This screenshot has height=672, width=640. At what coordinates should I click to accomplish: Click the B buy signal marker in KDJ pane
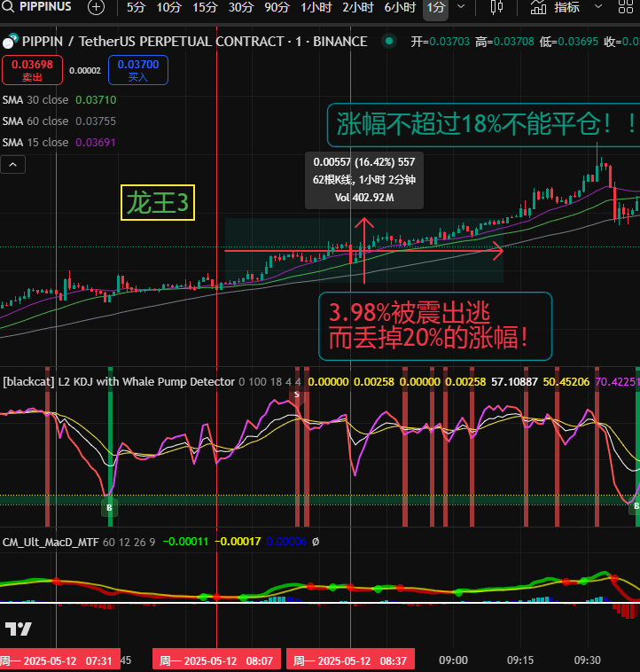coord(109,507)
